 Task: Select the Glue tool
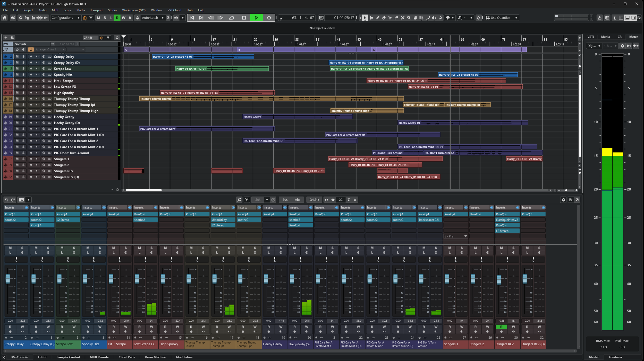point(396,18)
